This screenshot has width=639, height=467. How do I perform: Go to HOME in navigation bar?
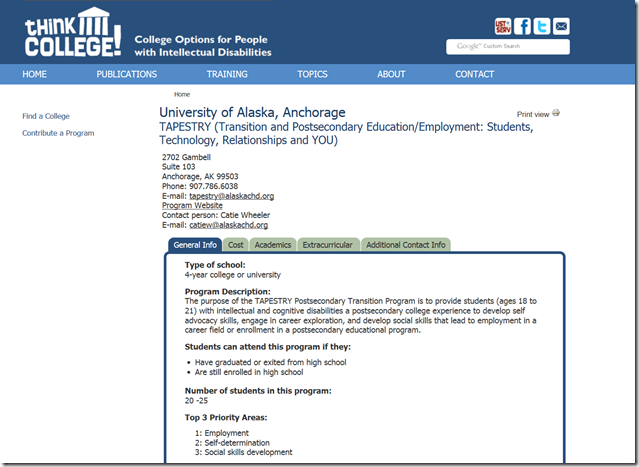coord(35,74)
